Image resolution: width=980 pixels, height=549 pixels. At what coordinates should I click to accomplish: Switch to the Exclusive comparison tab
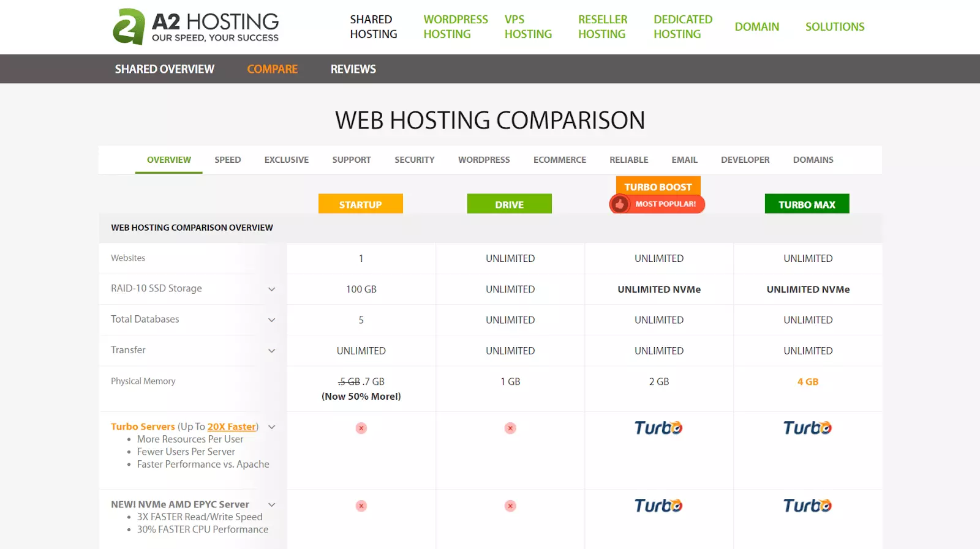[x=287, y=160]
